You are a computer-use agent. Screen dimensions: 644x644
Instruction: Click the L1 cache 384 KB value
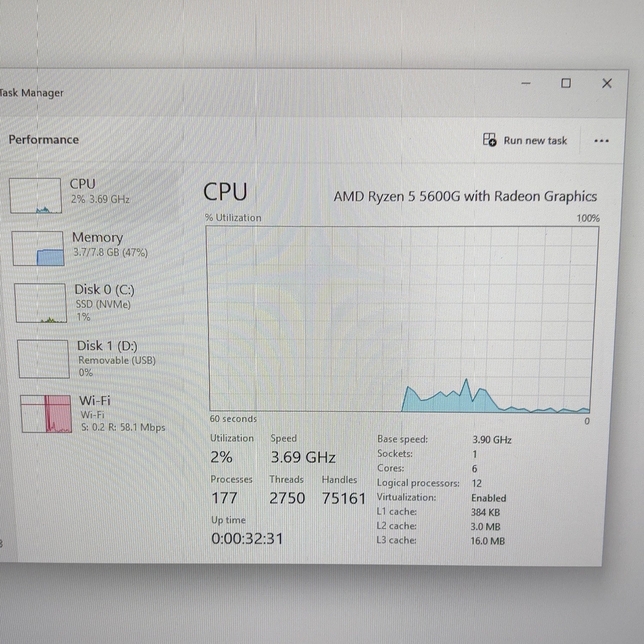485,512
